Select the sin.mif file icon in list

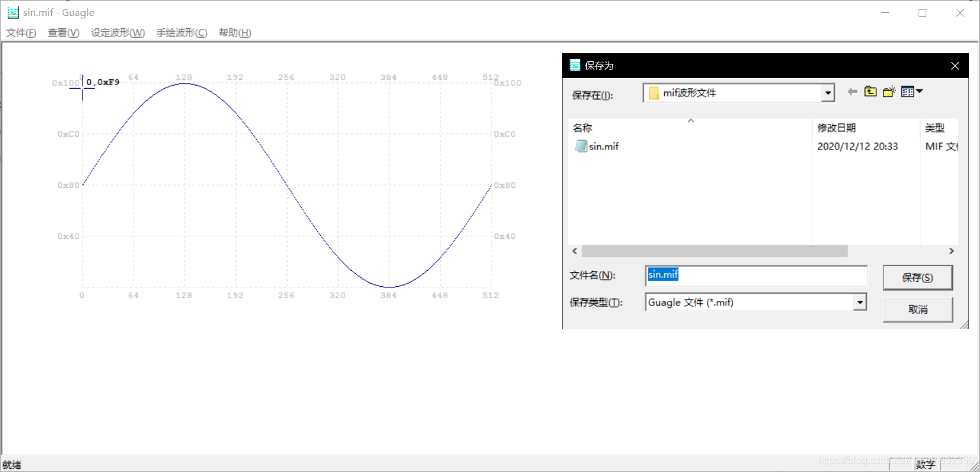(x=581, y=146)
